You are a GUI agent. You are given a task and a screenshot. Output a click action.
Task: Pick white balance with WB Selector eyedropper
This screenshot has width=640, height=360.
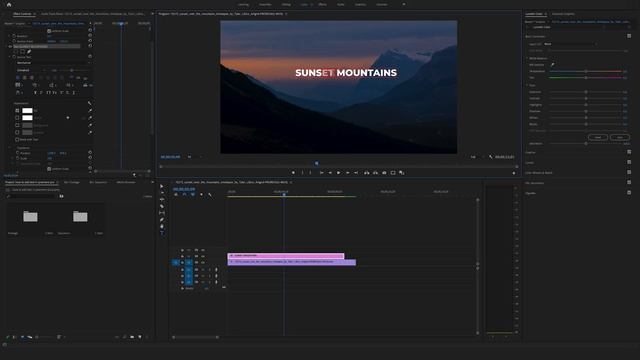tap(553, 64)
